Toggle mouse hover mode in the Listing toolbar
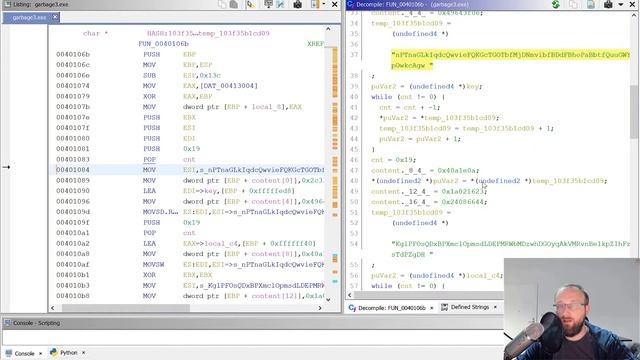Viewport: 640px width, 360px height. [268, 4]
